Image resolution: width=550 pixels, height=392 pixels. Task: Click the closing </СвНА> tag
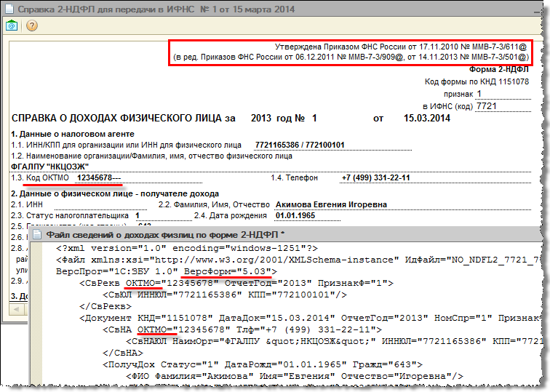click(x=123, y=353)
